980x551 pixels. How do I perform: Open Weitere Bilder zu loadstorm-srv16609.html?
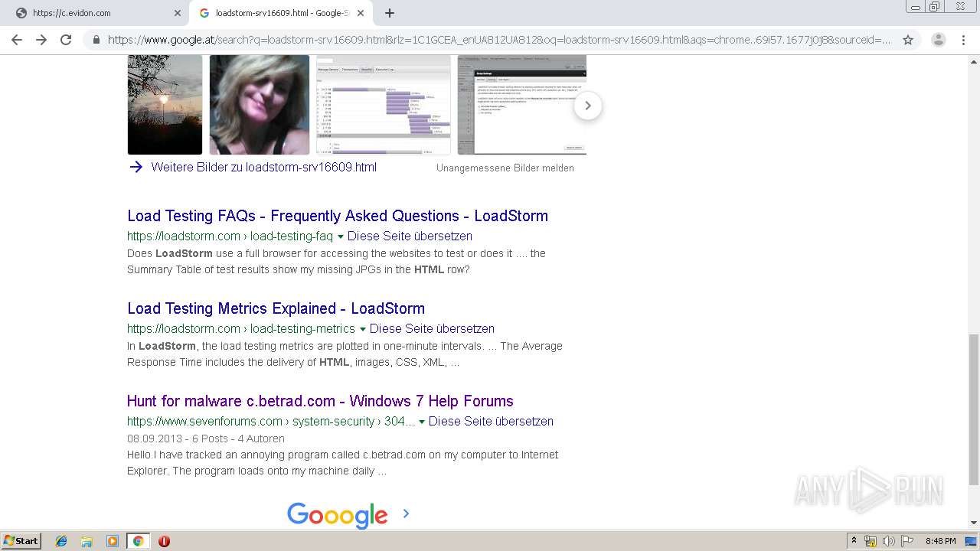coord(263,167)
